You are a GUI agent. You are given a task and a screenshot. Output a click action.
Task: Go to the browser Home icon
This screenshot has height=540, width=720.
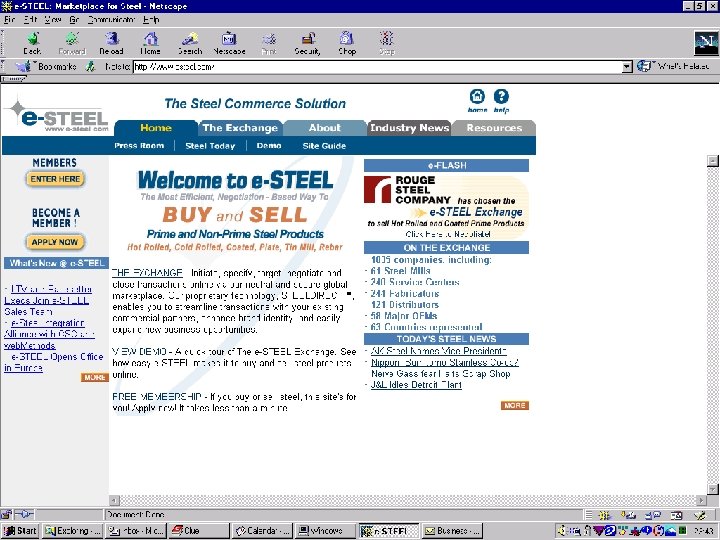[151, 43]
